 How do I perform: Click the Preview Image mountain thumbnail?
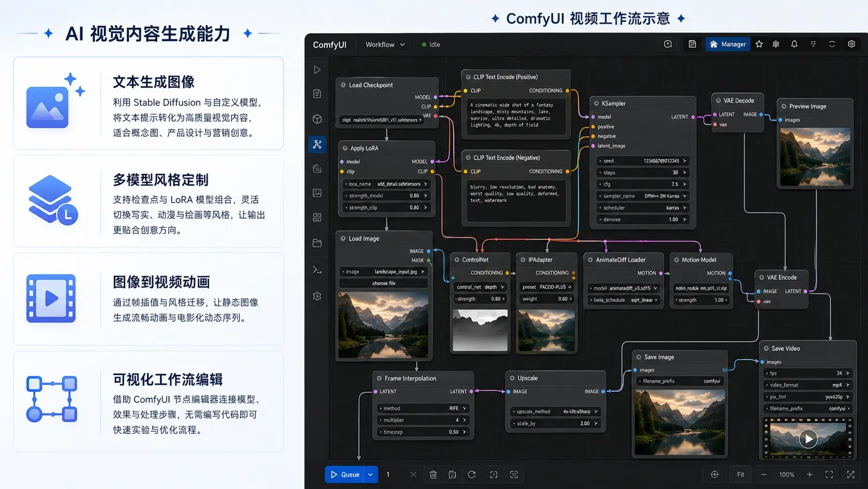815,157
